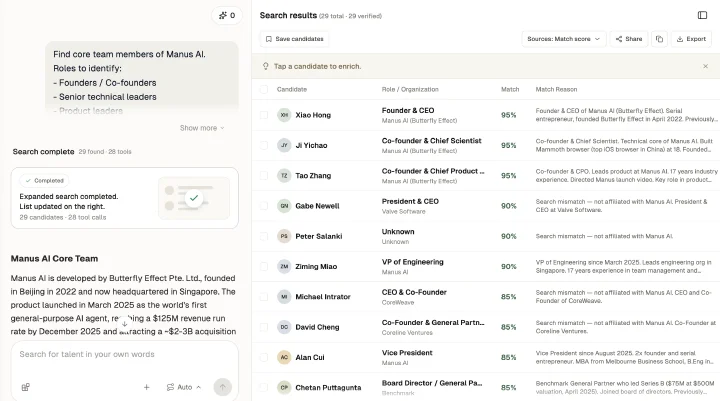Open candidate Xiao Hong's name
This screenshot has height=401, width=720.
click(x=313, y=115)
